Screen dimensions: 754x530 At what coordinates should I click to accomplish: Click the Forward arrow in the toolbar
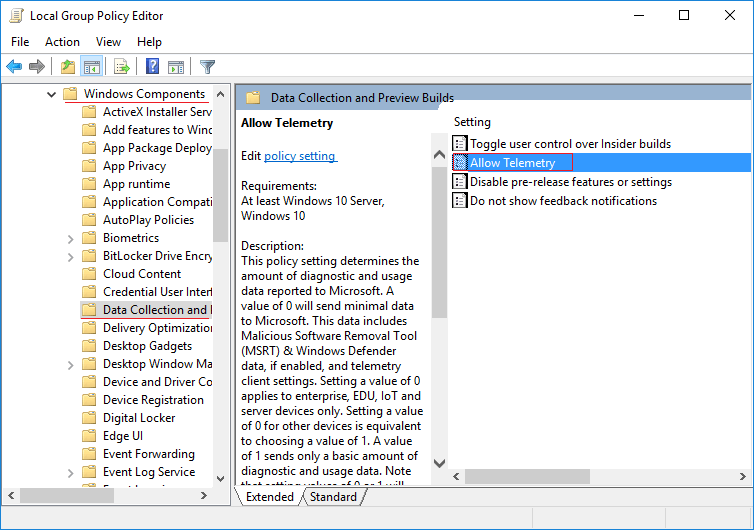[x=37, y=67]
